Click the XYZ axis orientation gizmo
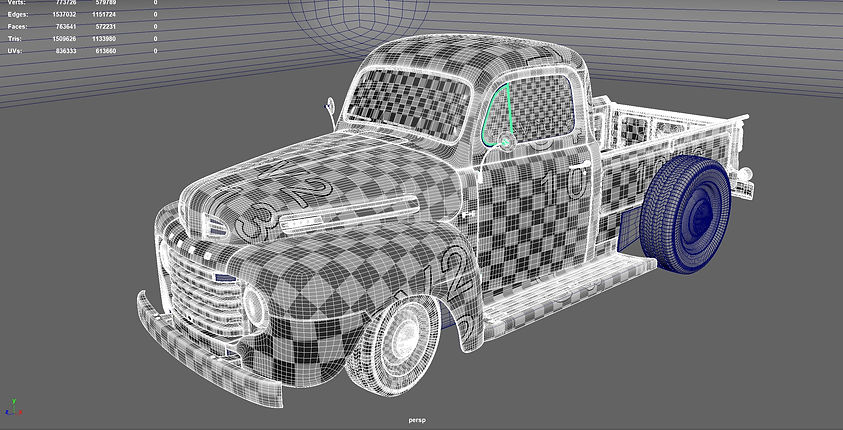843x430 pixels. point(12,407)
